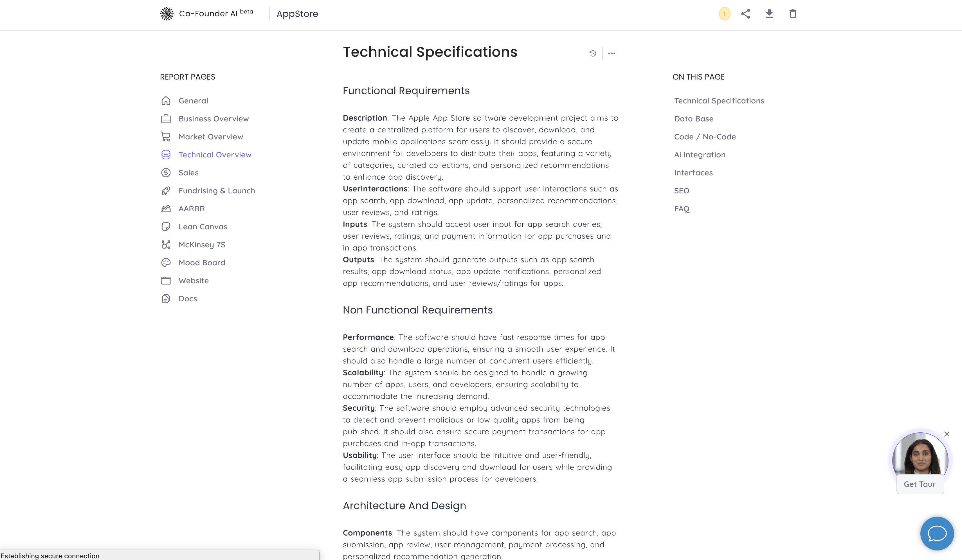Open the General report page
This screenshot has width=962, height=560.
pyautogui.click(x=193, y=101)
